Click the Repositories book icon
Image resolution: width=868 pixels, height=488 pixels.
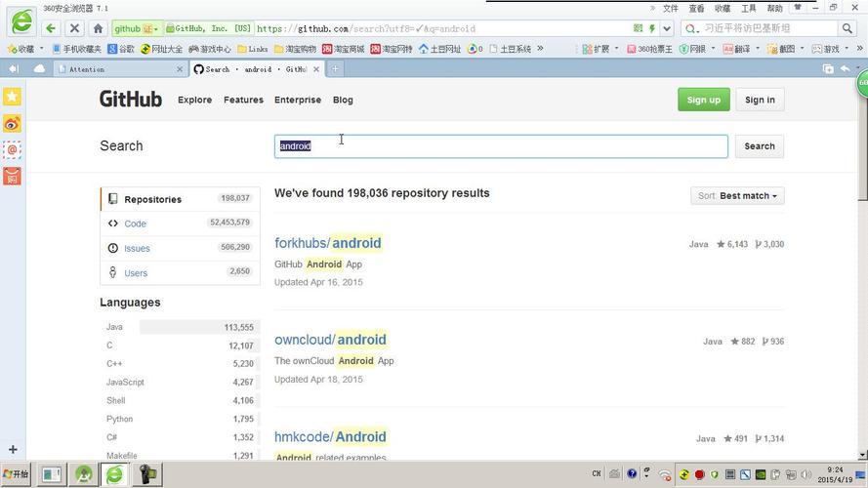113,199
